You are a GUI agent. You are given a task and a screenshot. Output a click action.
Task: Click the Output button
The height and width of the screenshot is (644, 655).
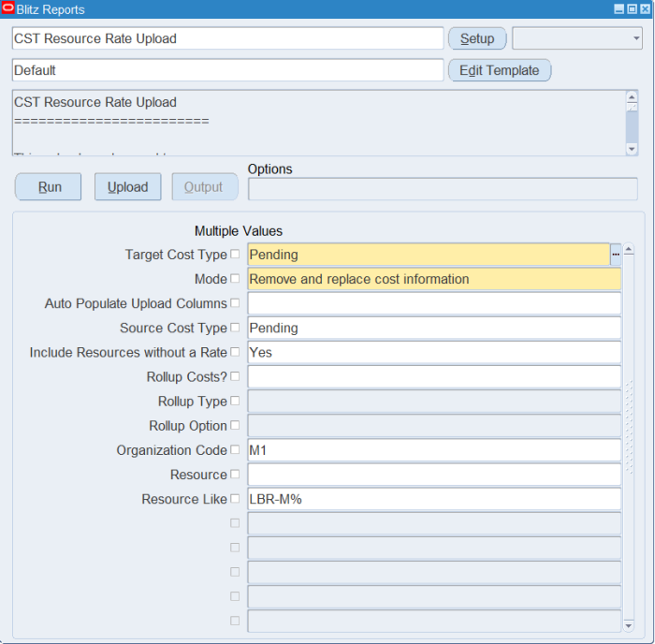[205, 187]
